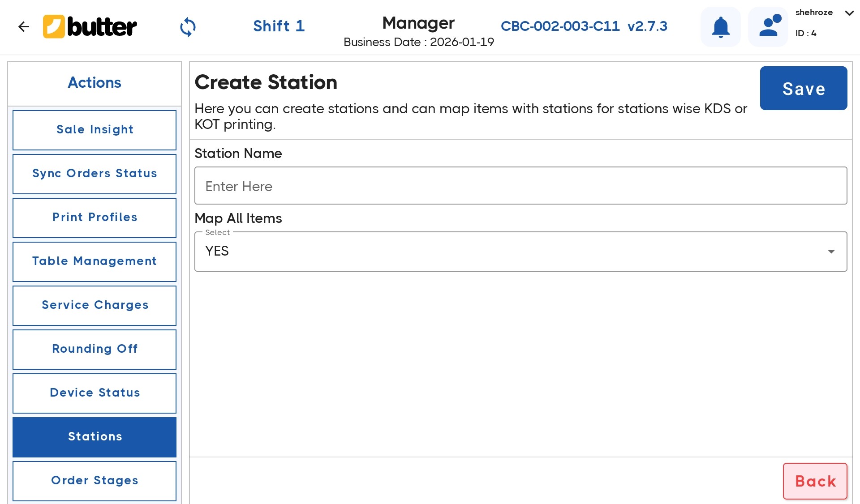This screenshot has height=504, width=860.
Task: Click the sync refresh icon
Action: [x=188, y=27]
